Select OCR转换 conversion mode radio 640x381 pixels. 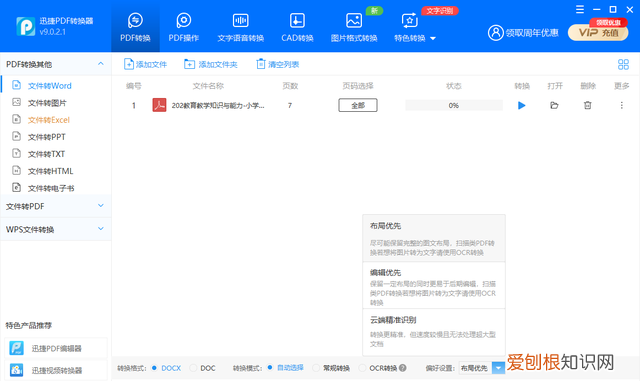pyautogui.click(x=362, y=368)
